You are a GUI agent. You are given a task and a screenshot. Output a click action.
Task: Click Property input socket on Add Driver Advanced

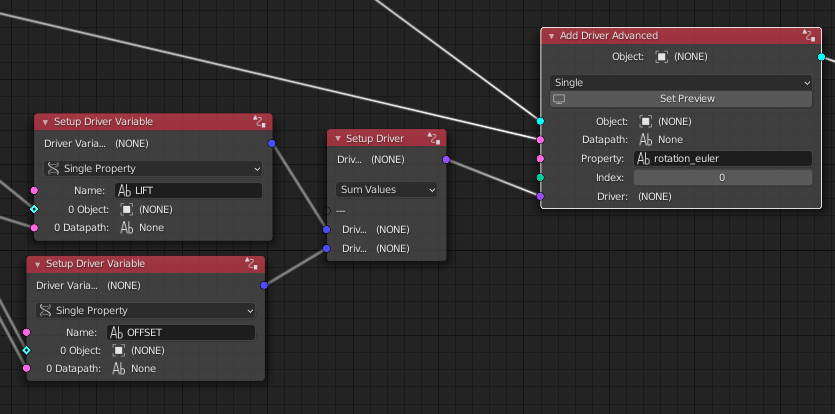(x=541, y=159)
